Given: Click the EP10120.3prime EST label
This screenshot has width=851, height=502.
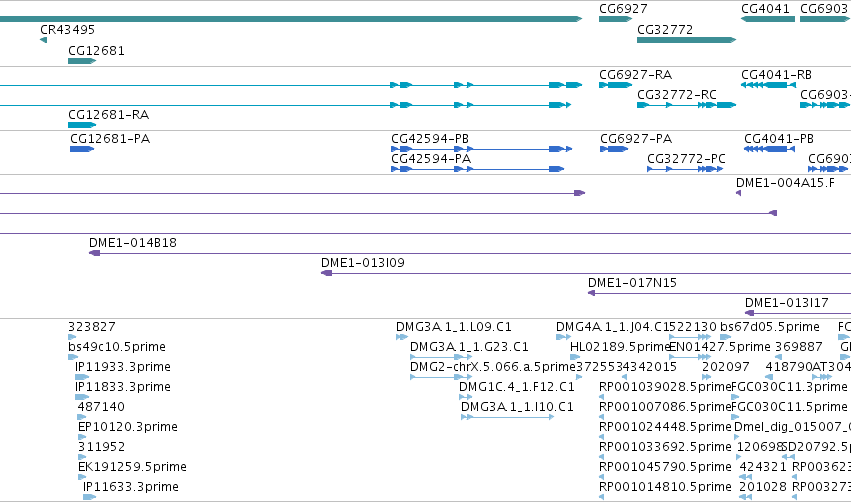Looking at the screenshot, I should [x=128, y=427].
